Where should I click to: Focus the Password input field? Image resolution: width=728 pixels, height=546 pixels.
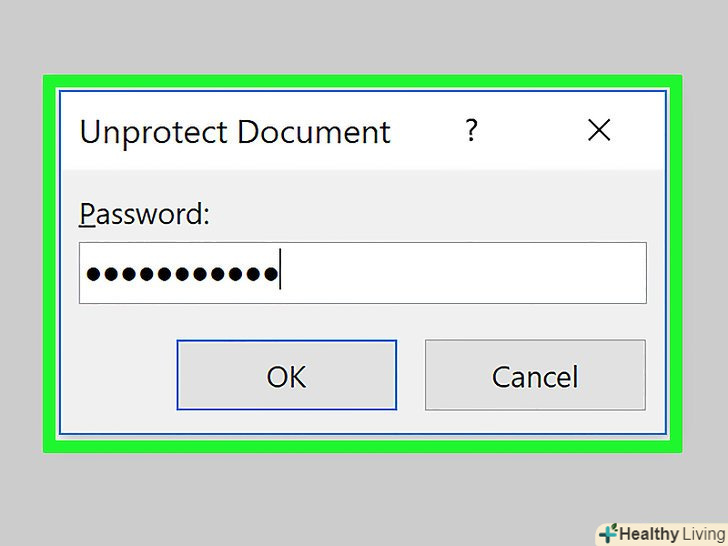pyautogui.click(x=460, y=273)
